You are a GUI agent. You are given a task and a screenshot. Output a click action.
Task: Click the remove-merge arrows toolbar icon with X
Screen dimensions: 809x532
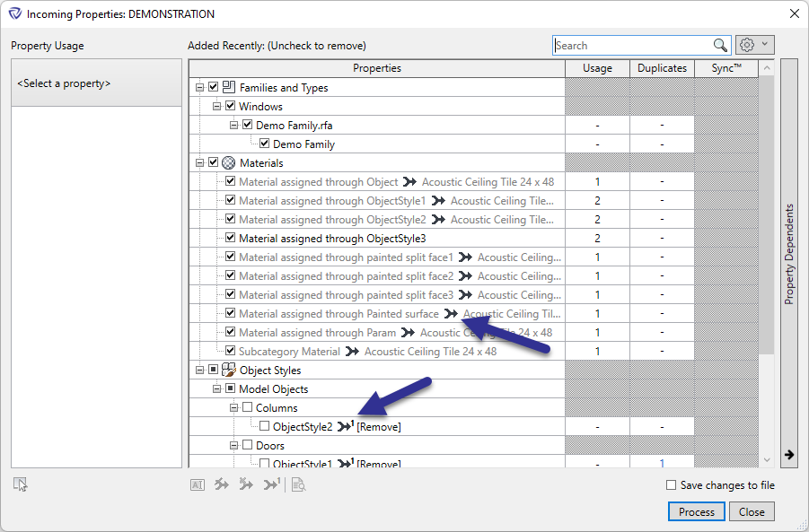point(246,484)
